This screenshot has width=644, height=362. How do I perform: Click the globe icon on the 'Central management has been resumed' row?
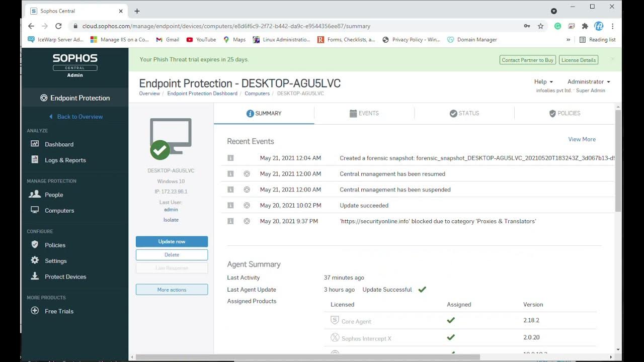coord(247,174)
